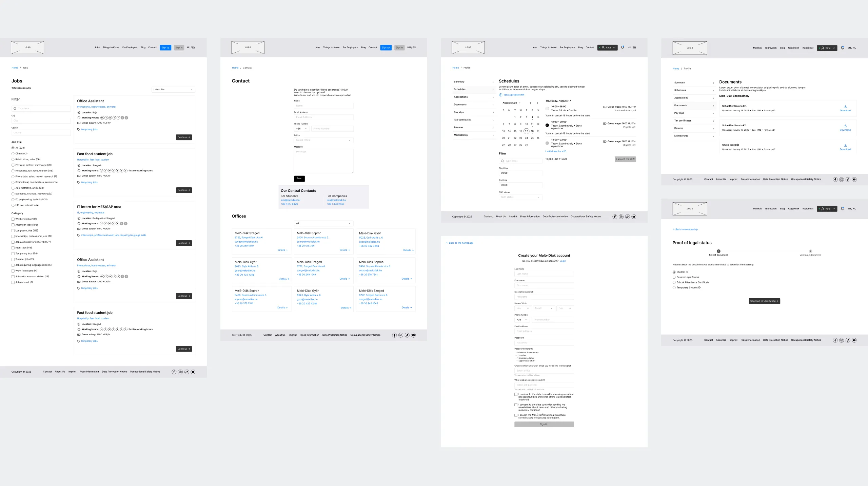This screenshot has width=868, height=486.
Task: Click download icon for Orvosi igazolás document
Action: [x=845, y=145]
